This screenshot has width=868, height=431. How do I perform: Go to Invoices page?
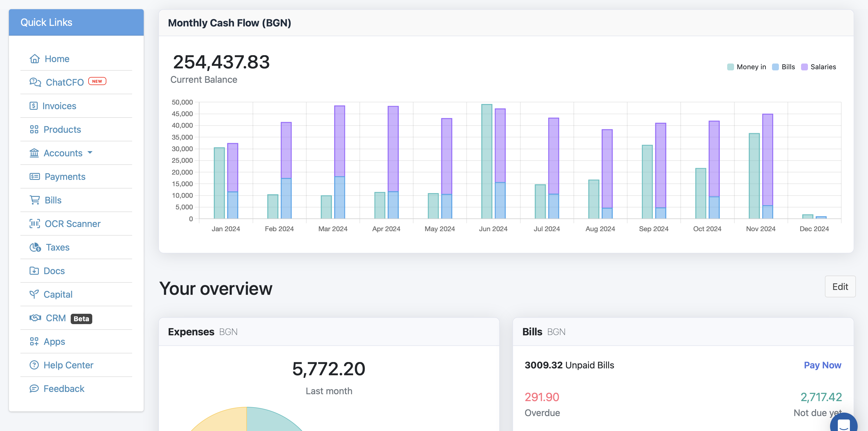click(59, 106)
